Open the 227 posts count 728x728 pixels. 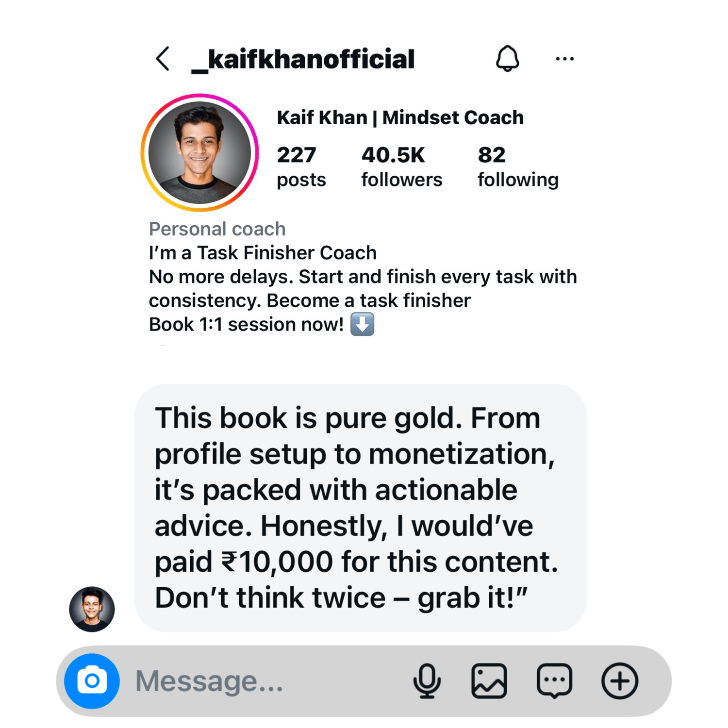tap(301, 166)
